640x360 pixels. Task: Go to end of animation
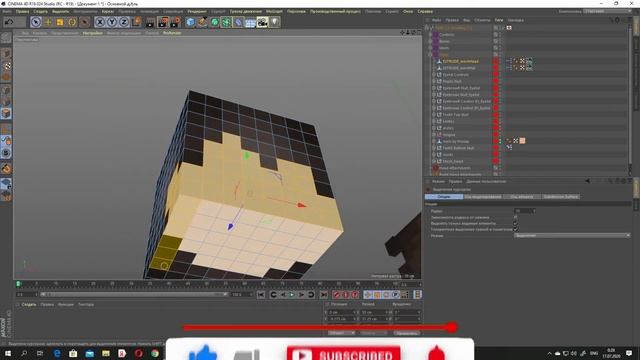point(324,295)
